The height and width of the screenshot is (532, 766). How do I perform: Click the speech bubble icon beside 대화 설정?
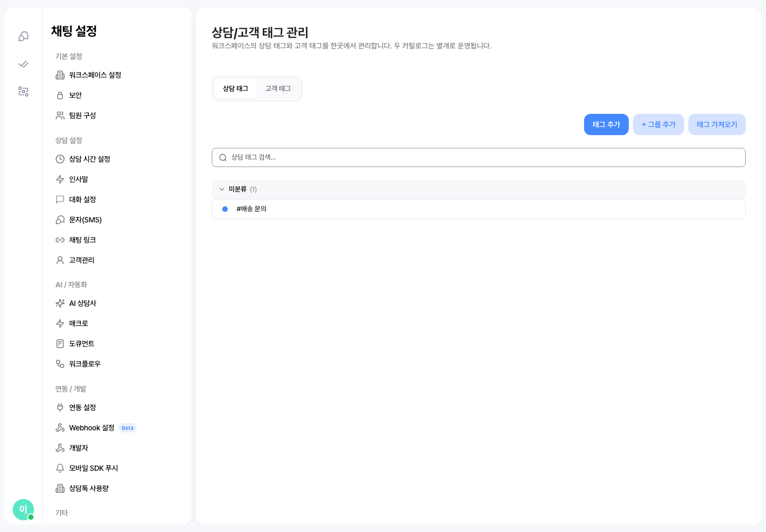tap(60, 199)
